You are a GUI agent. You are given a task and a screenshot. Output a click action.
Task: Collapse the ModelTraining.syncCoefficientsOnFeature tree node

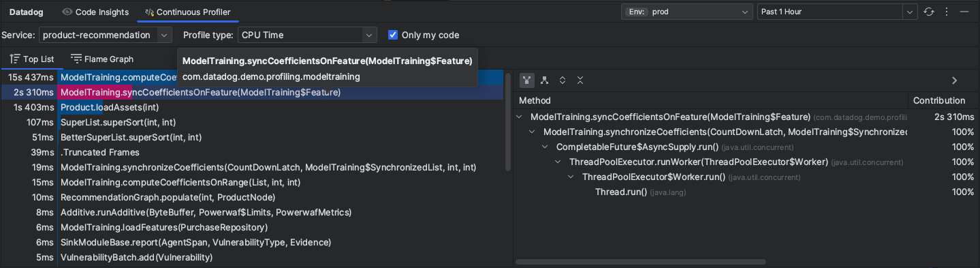click(520, 117)
